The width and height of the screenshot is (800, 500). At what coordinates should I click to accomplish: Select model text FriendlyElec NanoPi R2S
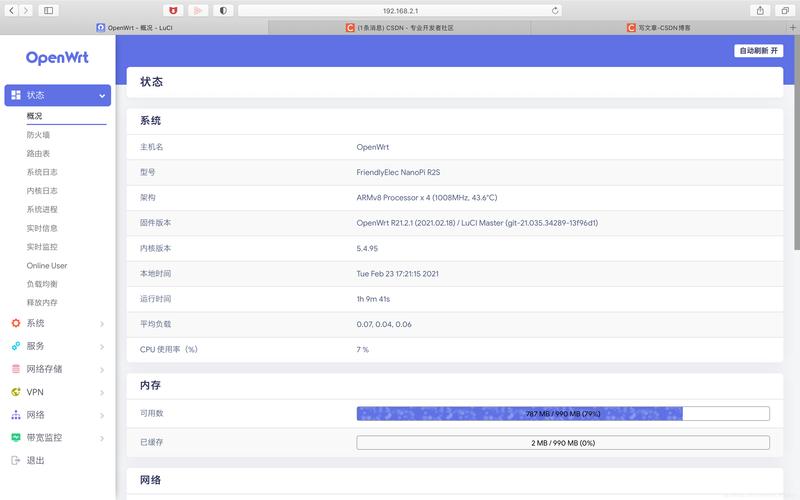coord(398,172)
